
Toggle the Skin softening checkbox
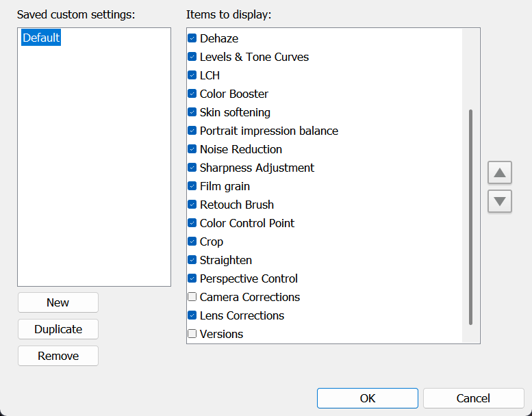[192, 113]
